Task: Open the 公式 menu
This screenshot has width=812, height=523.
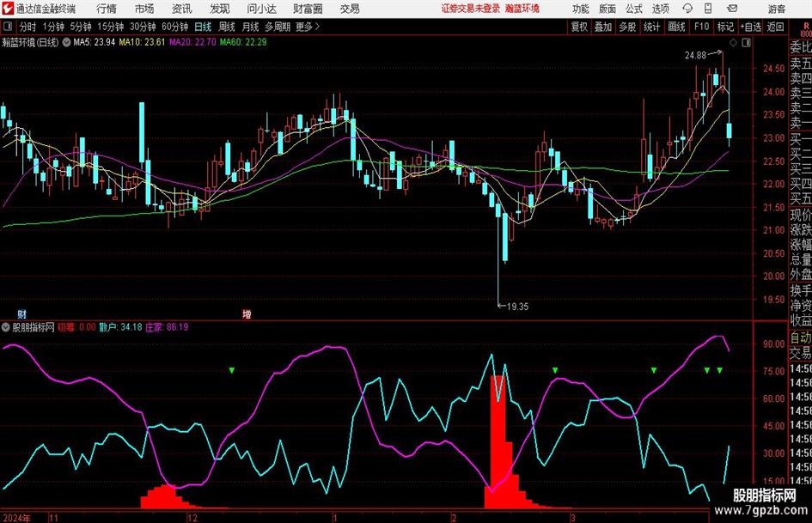Action: pos(634,9)
